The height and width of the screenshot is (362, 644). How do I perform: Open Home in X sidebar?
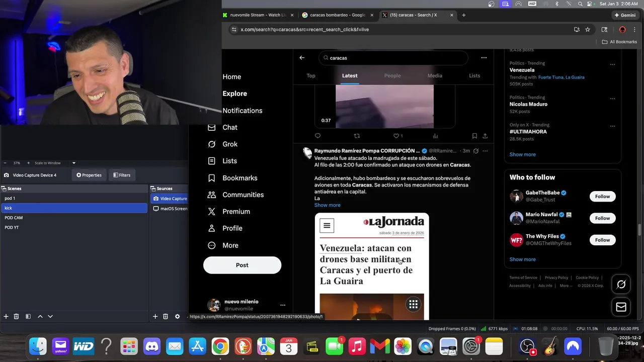coord(231,77)
